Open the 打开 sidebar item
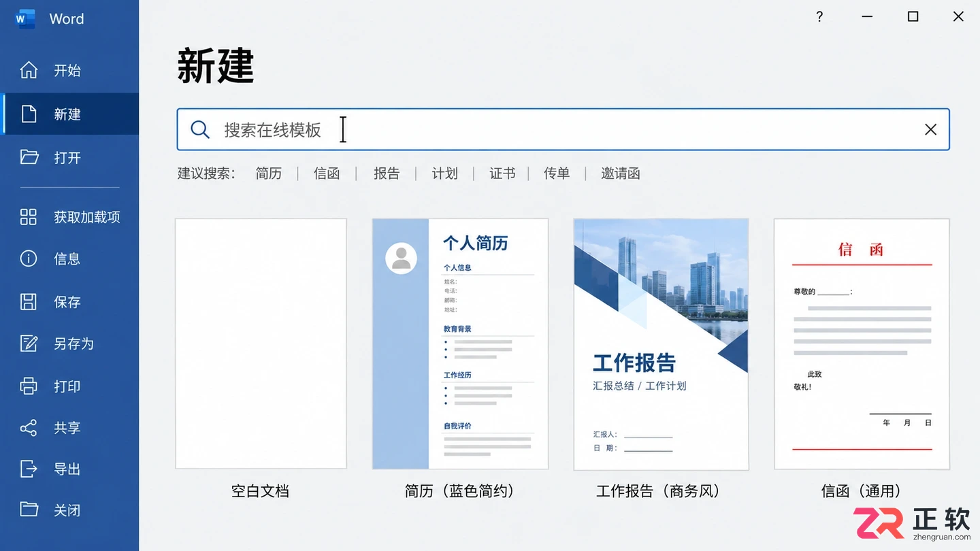The width and height of the screenshot is (980, 551). point(69,157)
